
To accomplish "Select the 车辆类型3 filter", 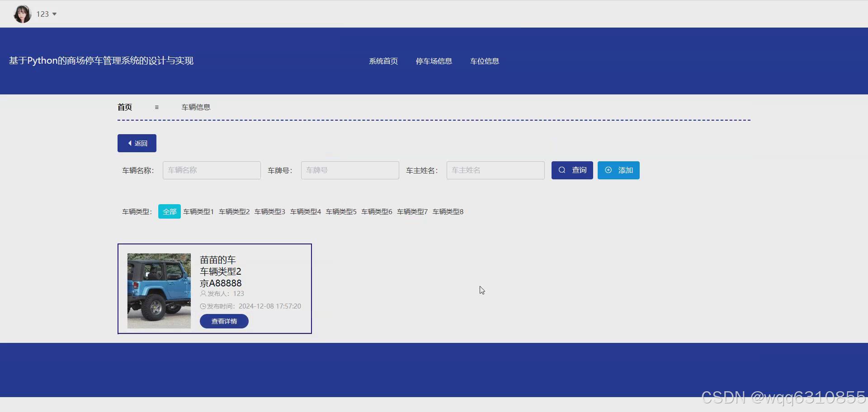I will (269, 211).
